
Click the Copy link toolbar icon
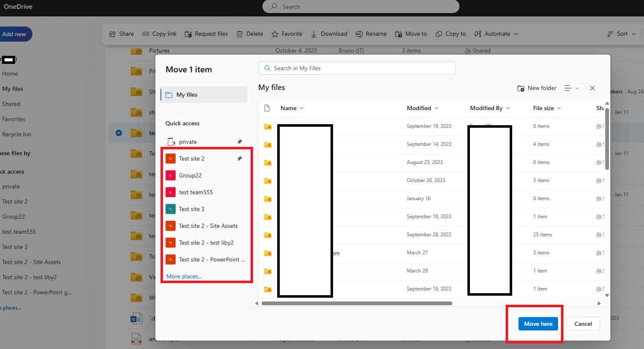click(x=146, y=34)
